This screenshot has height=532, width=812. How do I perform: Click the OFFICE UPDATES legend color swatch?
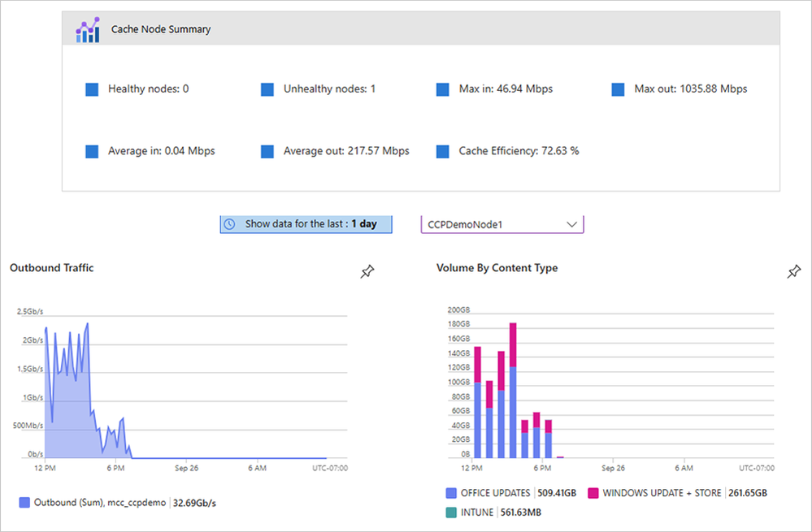pyautogui.click(x=451, y=493)
